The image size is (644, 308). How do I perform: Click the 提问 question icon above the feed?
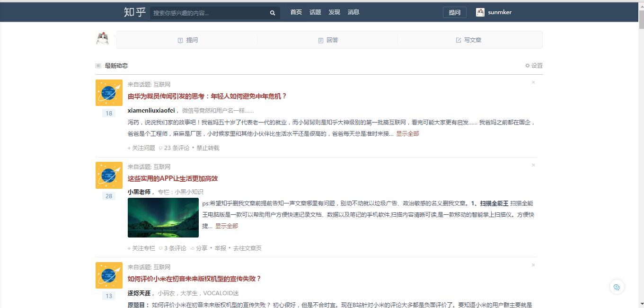click(180, 40)
